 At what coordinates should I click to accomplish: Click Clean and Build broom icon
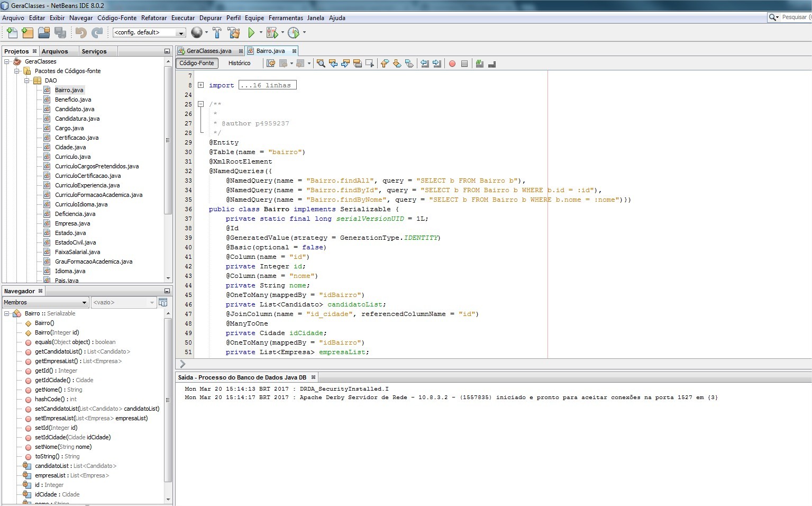pyautogui.click(x=234, y=33)
